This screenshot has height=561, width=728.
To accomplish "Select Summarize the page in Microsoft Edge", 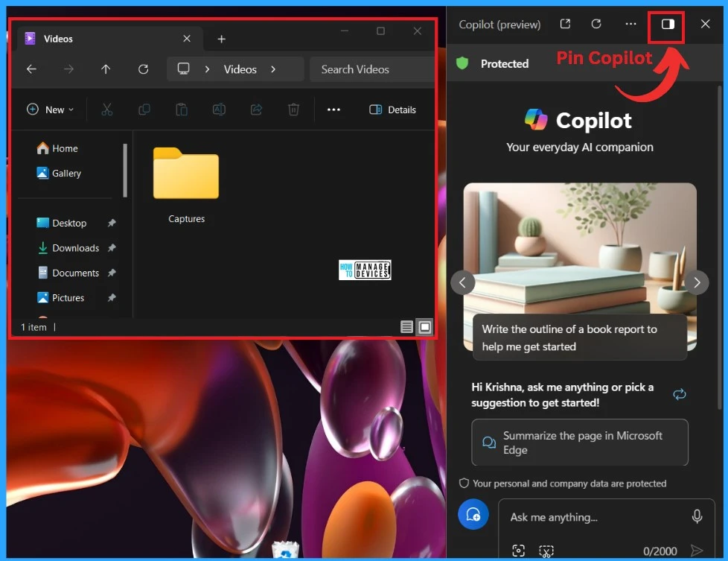I will 579,443.
